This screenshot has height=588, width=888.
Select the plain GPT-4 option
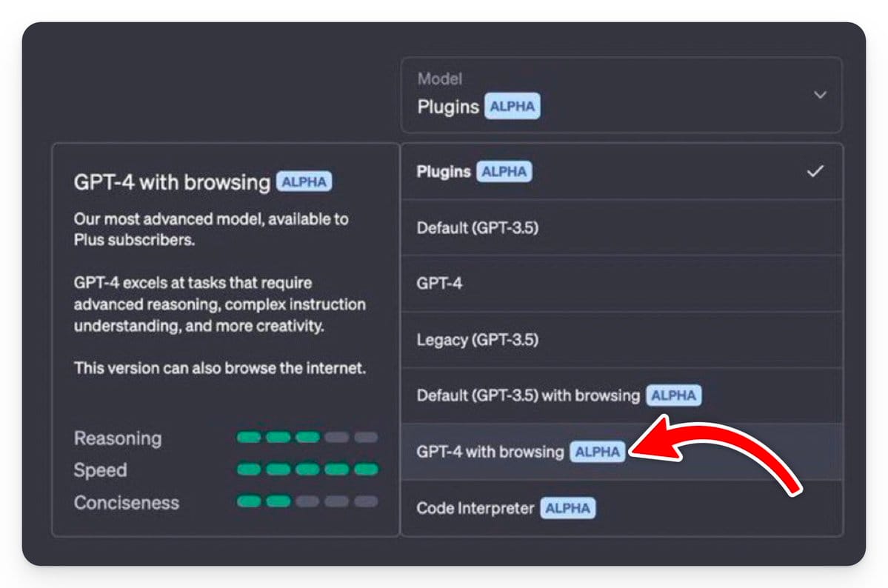622,283
